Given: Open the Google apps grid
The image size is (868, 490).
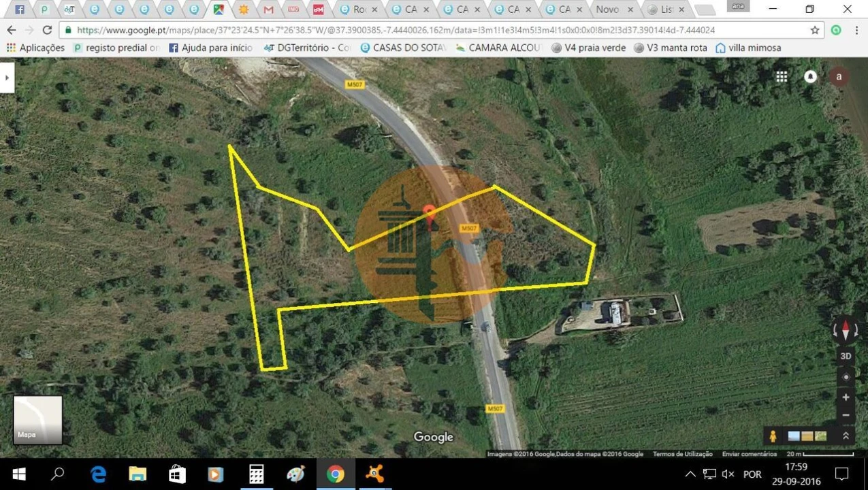Looking at the screenshot, I should [x=782, y=76].
